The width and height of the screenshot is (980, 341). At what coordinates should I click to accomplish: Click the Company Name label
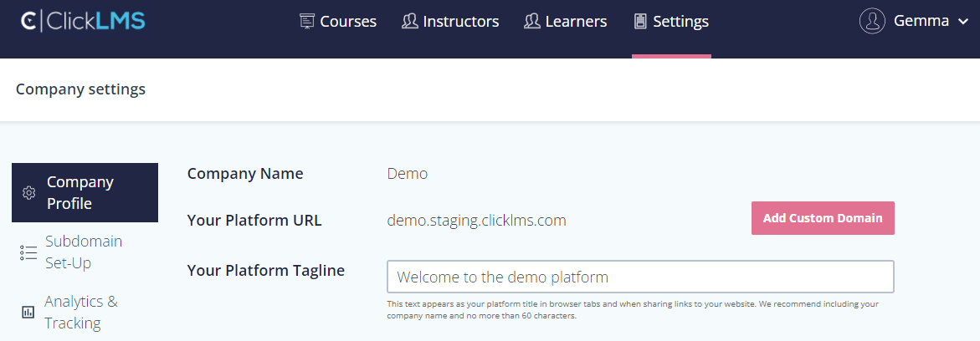pos(245,174)
